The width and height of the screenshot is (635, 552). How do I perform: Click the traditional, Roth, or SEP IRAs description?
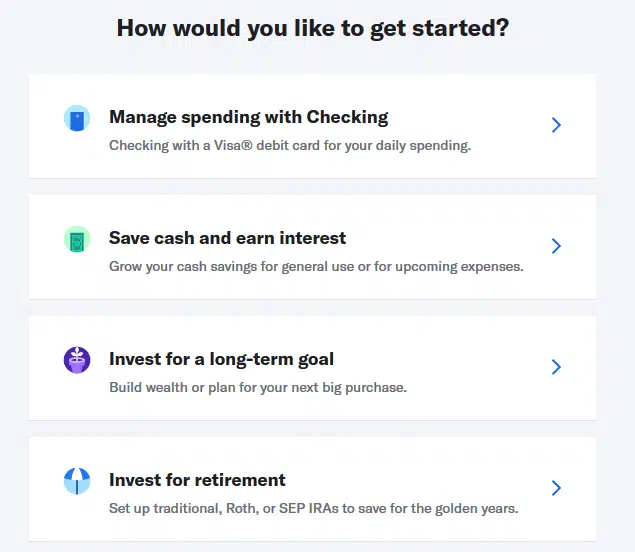coord(313,509)
